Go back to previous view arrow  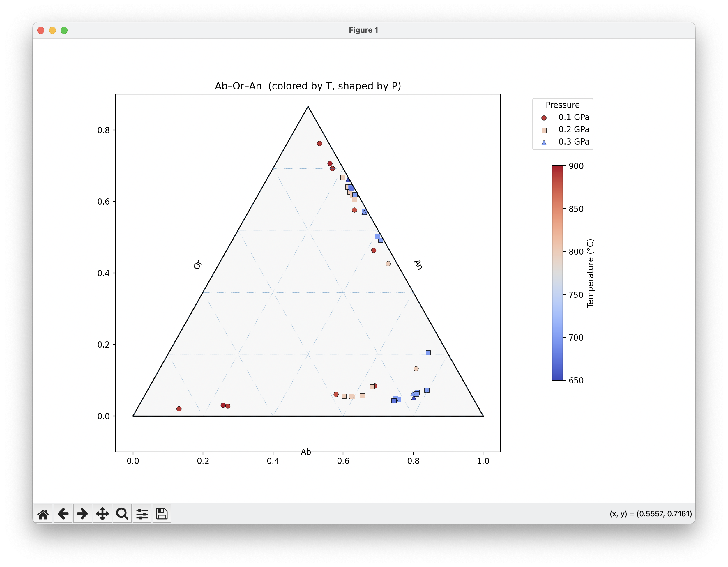(x=63, y=514)
